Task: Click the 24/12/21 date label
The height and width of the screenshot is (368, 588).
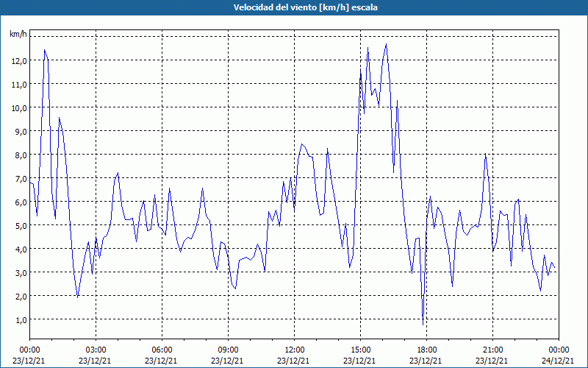Action: point(558,361)
